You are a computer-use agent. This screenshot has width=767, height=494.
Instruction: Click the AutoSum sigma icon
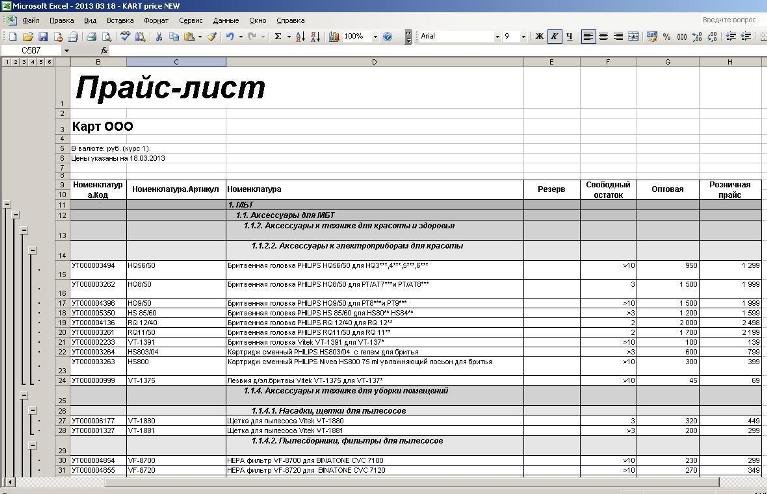coord(277,37)
